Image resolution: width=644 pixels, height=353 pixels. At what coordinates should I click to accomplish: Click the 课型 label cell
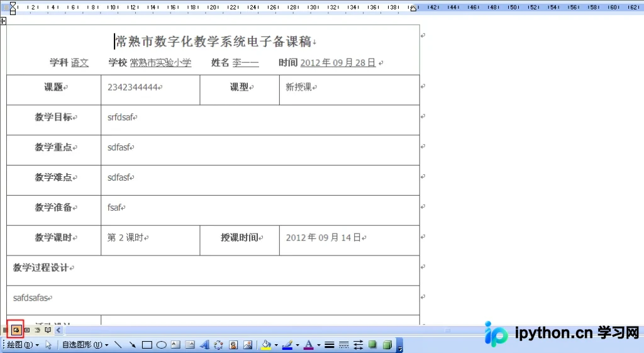tap(240, 90)
